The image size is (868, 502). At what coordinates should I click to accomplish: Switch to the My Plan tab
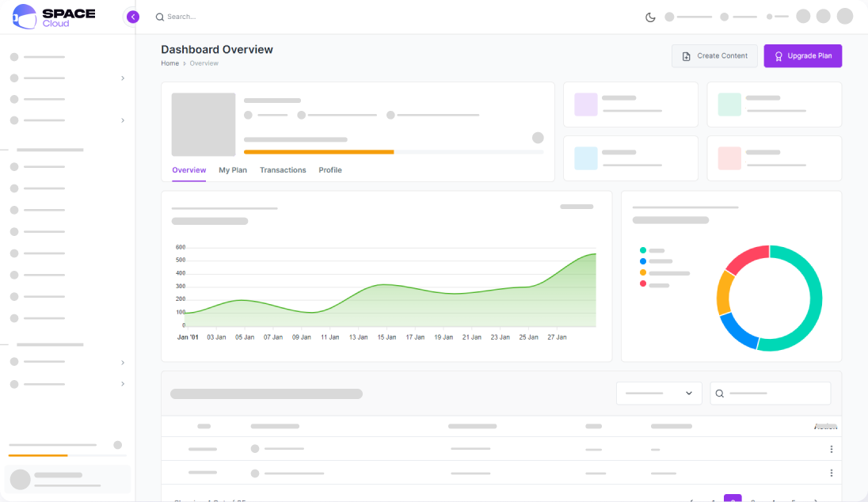233,170
